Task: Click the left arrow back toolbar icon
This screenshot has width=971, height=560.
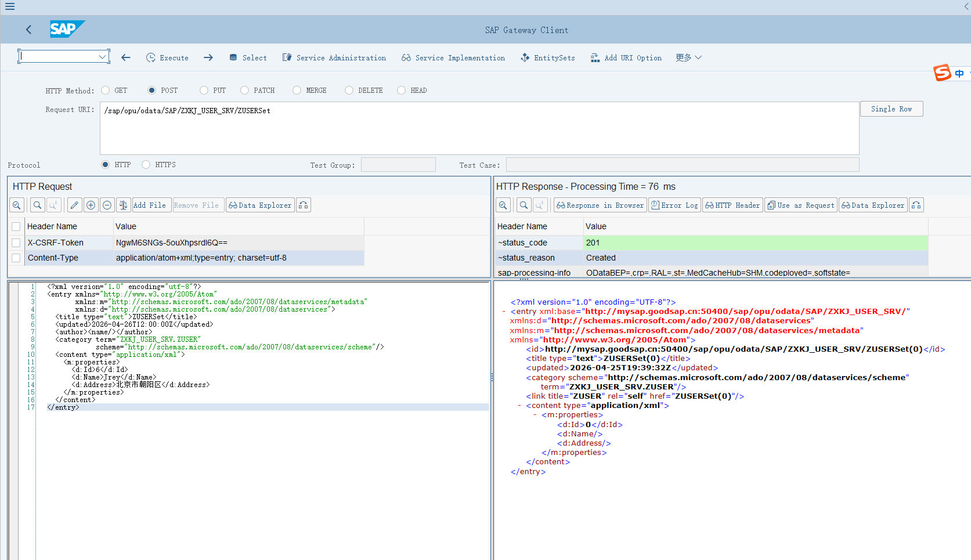Action: [126, 57]
